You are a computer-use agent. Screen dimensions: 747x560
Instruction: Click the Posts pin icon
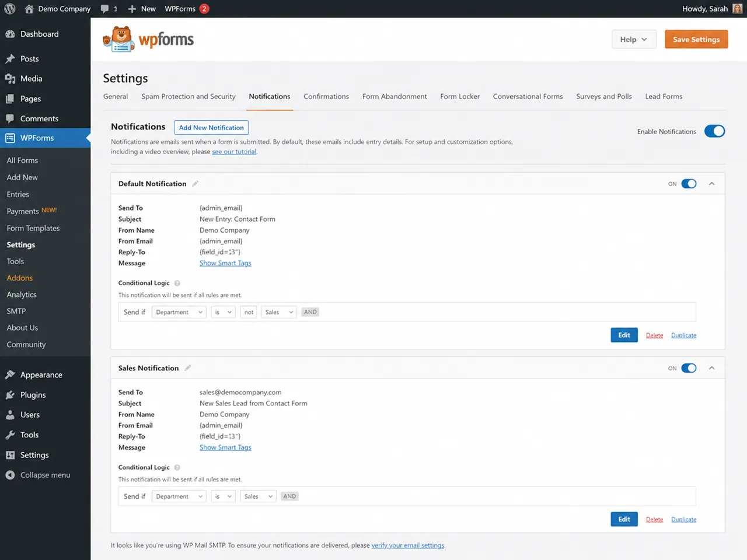[x=10, y=59]
